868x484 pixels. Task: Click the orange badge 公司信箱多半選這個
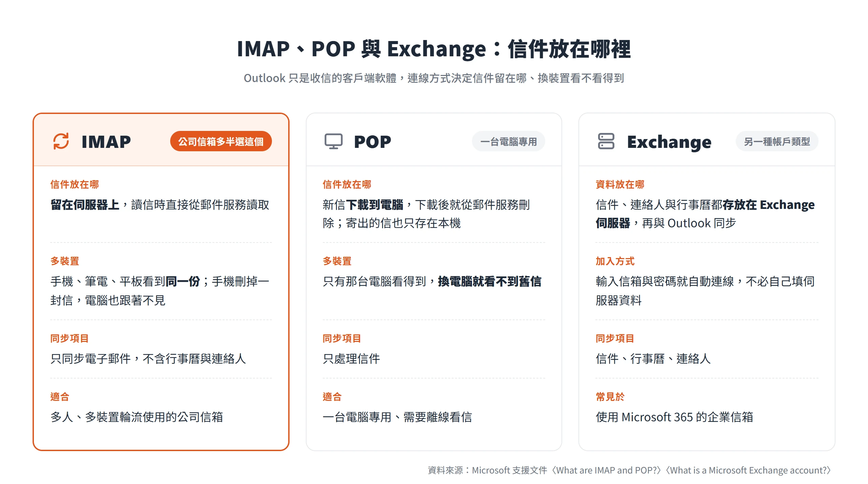[x=221, y=141]
